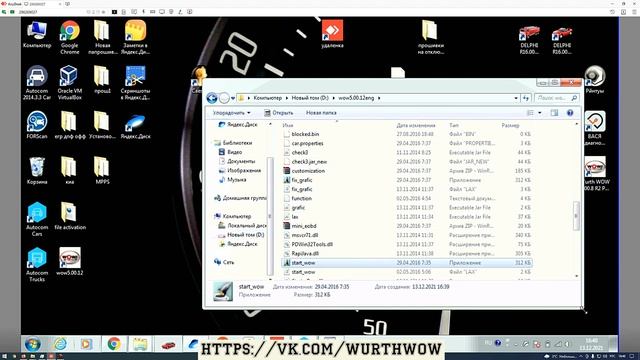Click the address bar refresh button
Screen dimensions: 640x360
(526, 98)
